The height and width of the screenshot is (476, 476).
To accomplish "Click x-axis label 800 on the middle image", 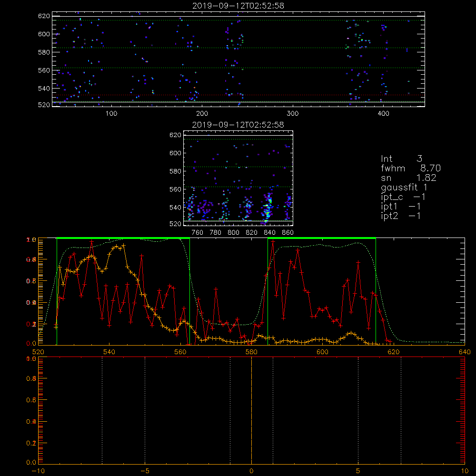I will tap(233, 233).
